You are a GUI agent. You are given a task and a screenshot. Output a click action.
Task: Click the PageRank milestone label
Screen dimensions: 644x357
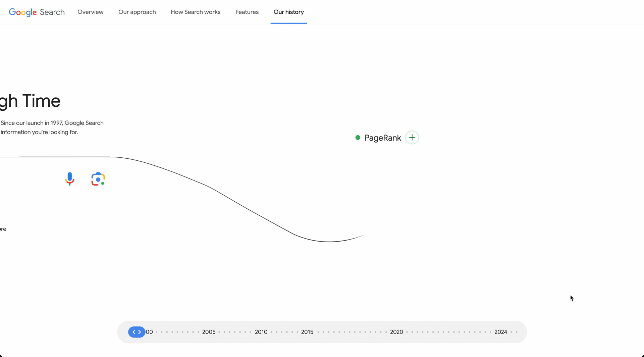click(x=383, y=138)
